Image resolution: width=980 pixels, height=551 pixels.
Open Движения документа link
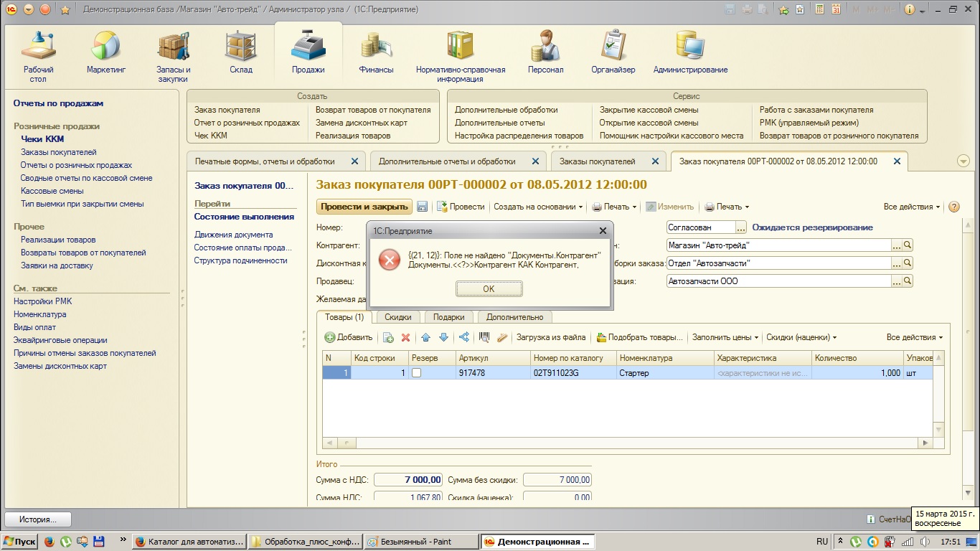click(x=233, y=235)
